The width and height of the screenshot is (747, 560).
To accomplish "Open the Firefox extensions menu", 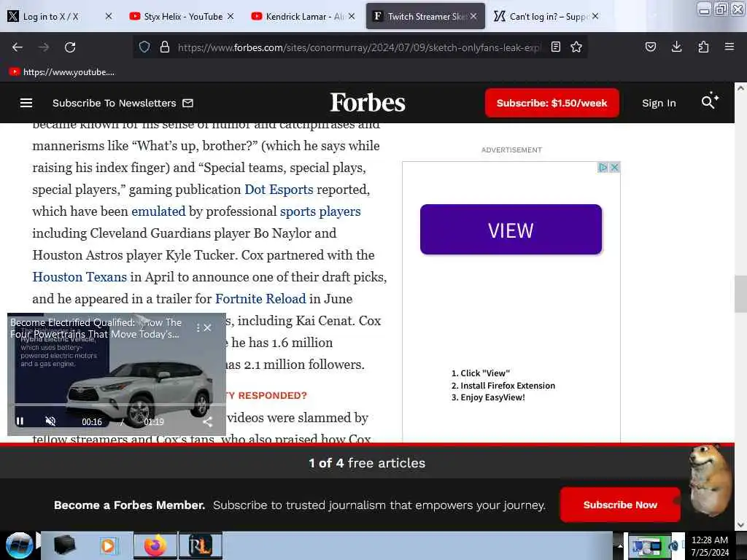I will (703, 47).
